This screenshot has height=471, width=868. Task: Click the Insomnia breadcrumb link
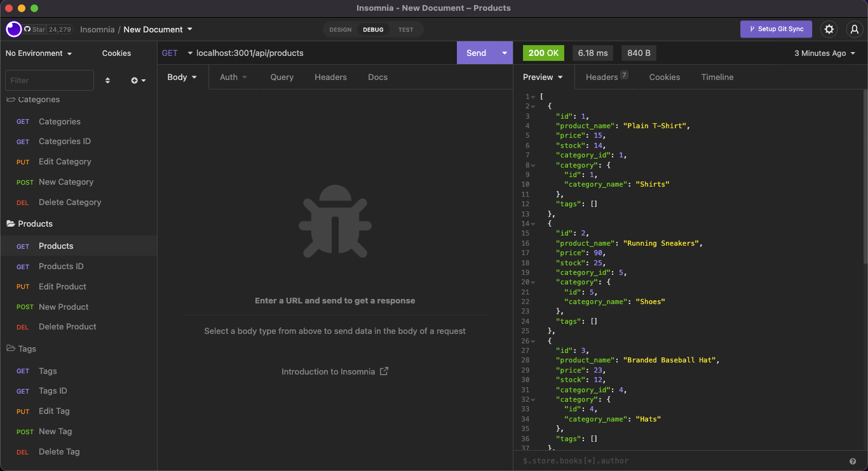coord(97,29)
